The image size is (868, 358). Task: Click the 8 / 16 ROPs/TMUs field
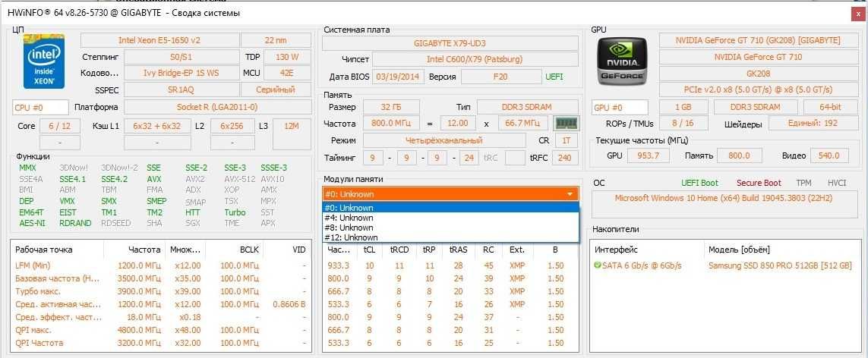(682, 123)
